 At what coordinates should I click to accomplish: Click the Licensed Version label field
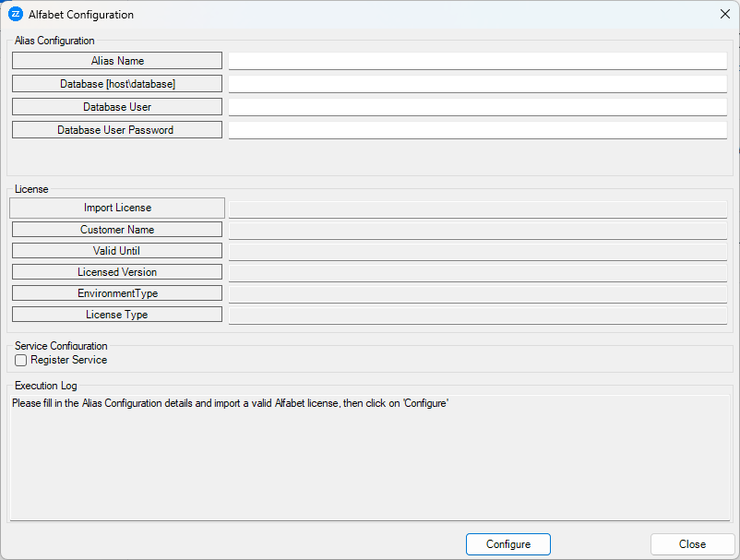pos(116,271)
